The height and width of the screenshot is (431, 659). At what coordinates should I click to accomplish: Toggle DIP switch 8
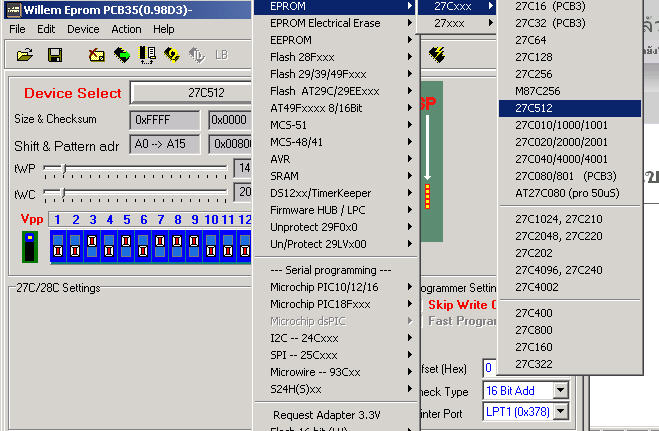pos(177,246)
